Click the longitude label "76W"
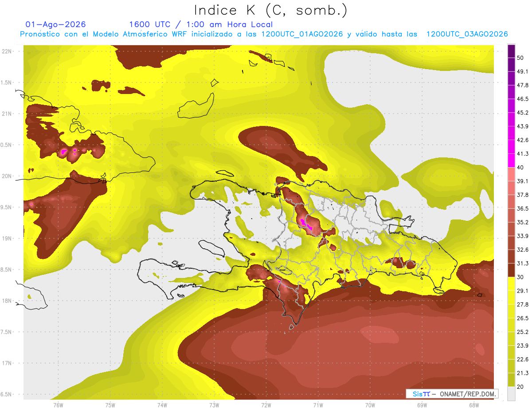The width and height of the screenshot is (532, 411). point(58,405)
